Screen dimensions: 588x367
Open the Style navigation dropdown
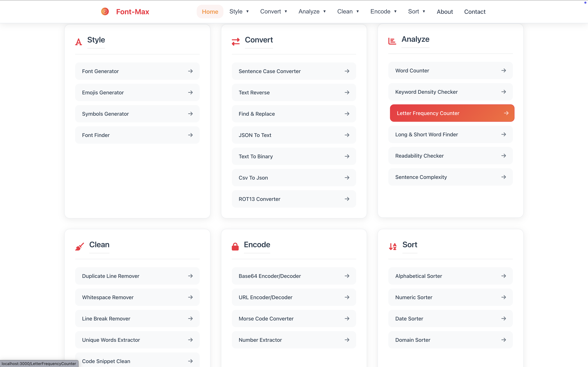[x=239, y=11]
